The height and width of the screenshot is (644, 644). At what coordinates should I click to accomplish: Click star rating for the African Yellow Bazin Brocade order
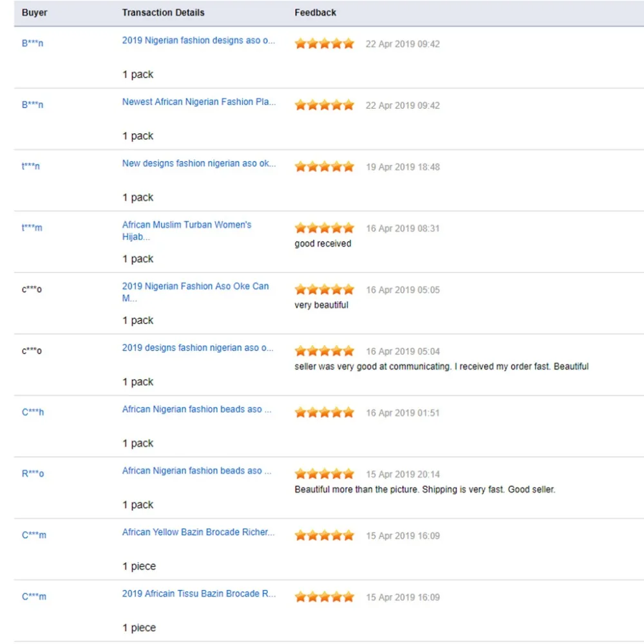(x=325, y=536)
